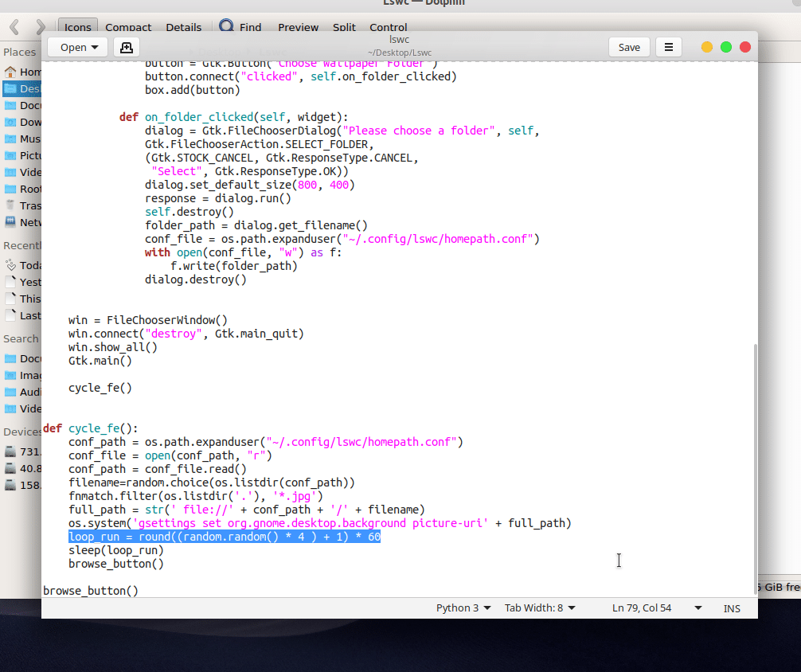Search for Audio files in sidebar
The height and width of the screenshot is (672, 801).
coord(22,392)
